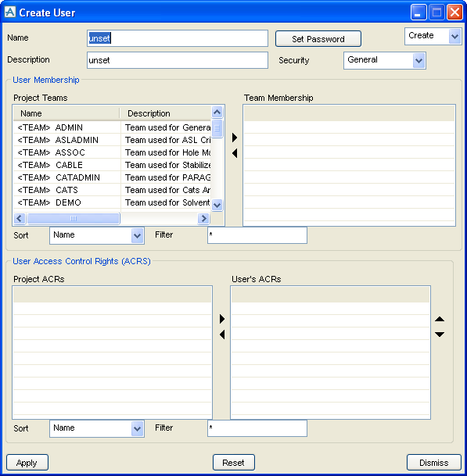Click the Apply button
Viewport: 467px width, 476px height.
click(x=27, y=463)
